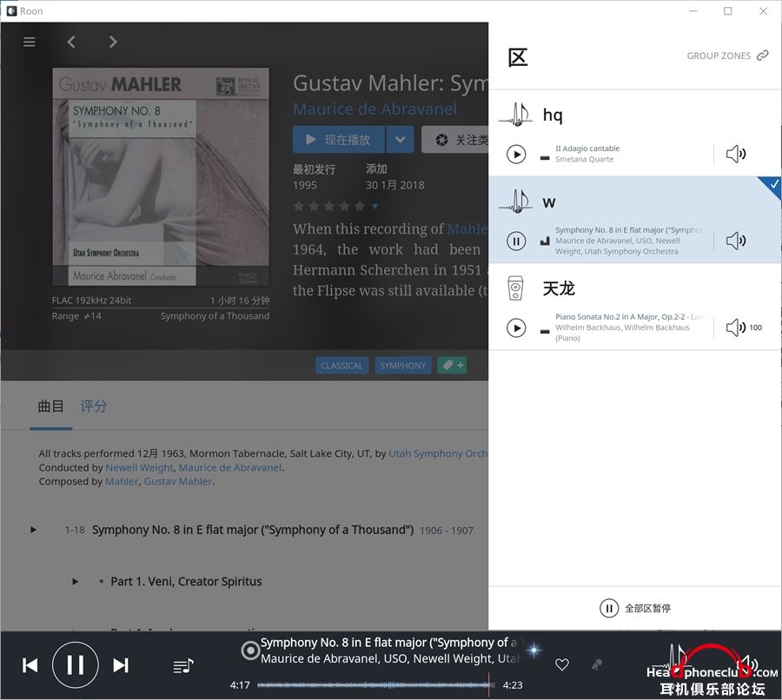Start playback in the 天龙 zone
Image resolution: width=782 pixels, height=700 pixels.
(516, 328)
